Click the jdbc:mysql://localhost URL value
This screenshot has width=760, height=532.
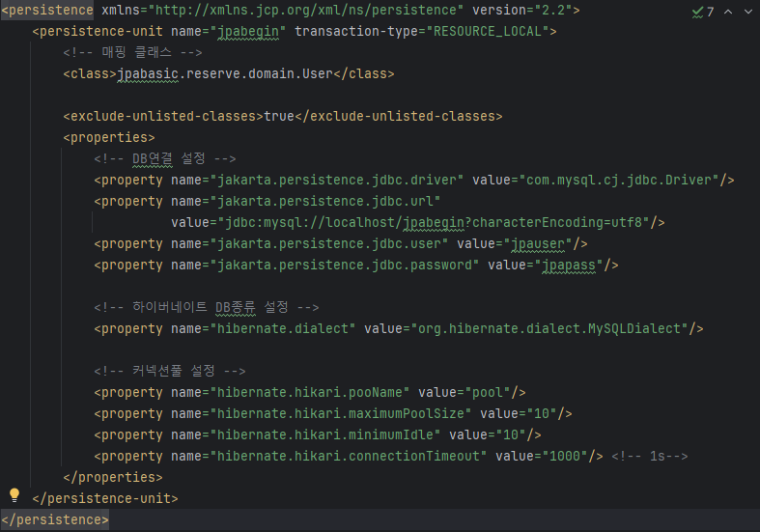coord(434,222)
